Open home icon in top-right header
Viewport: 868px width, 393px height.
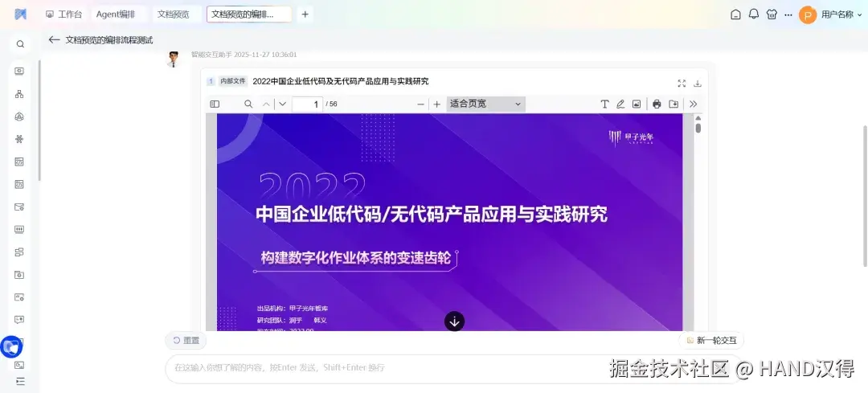click(x=735, y=14)
